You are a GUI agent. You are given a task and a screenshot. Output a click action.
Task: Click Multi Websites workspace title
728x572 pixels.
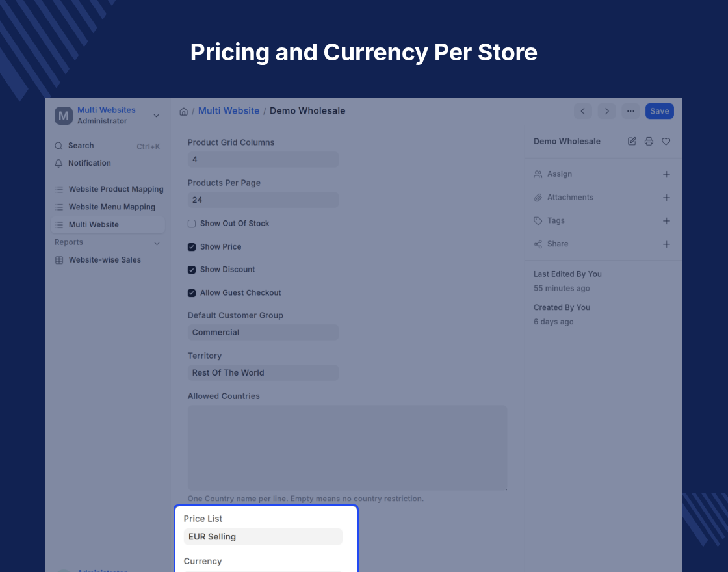click(x=107, y=110)
